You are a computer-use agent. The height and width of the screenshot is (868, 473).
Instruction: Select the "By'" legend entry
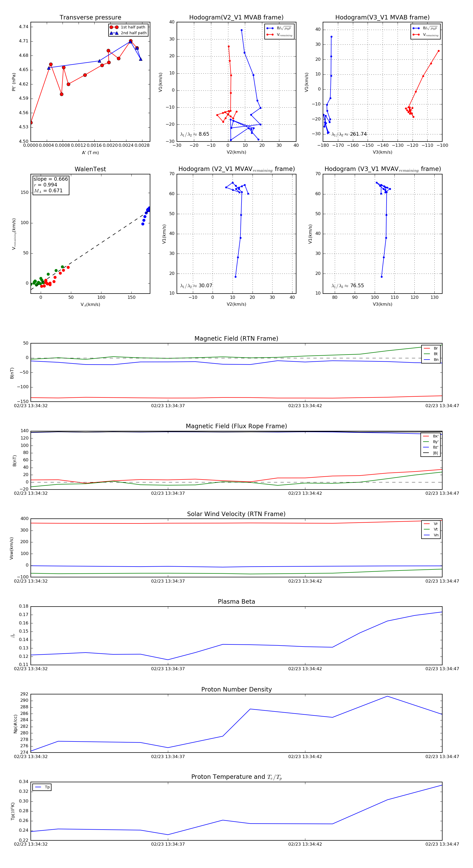(x=431, y=442)
